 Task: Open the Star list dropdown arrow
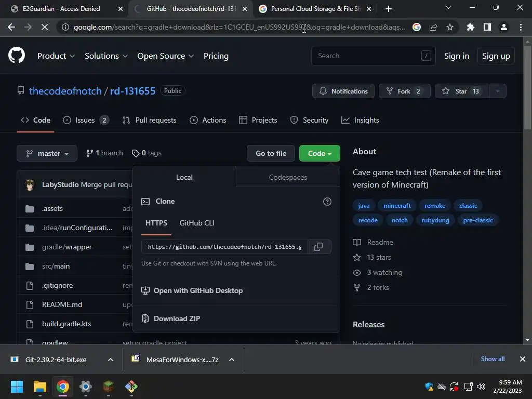pyautogui.click(x=498, y=91)
